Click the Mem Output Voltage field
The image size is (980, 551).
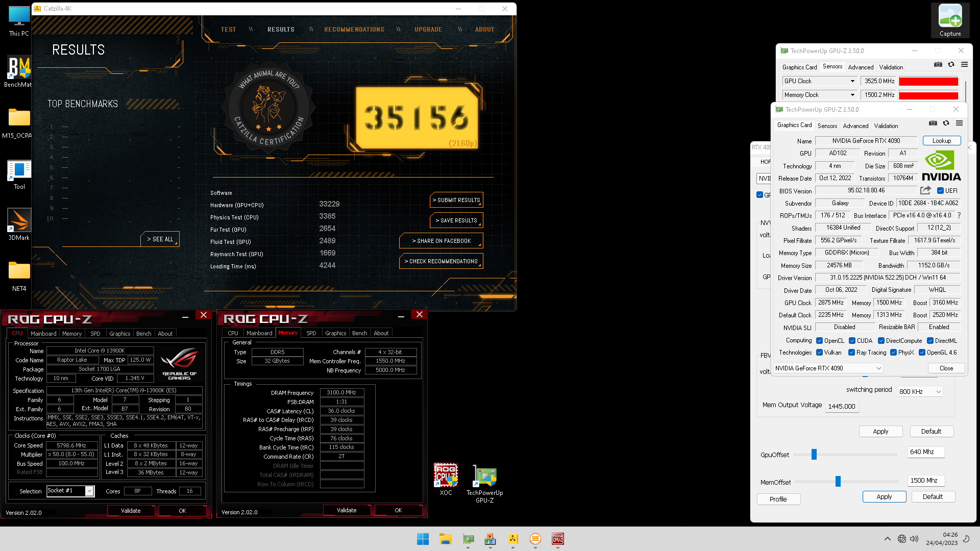click(842, 407)
